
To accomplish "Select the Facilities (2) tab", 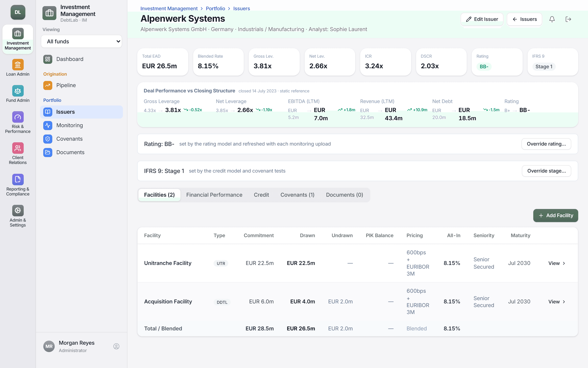I will [x=159, y=195].
